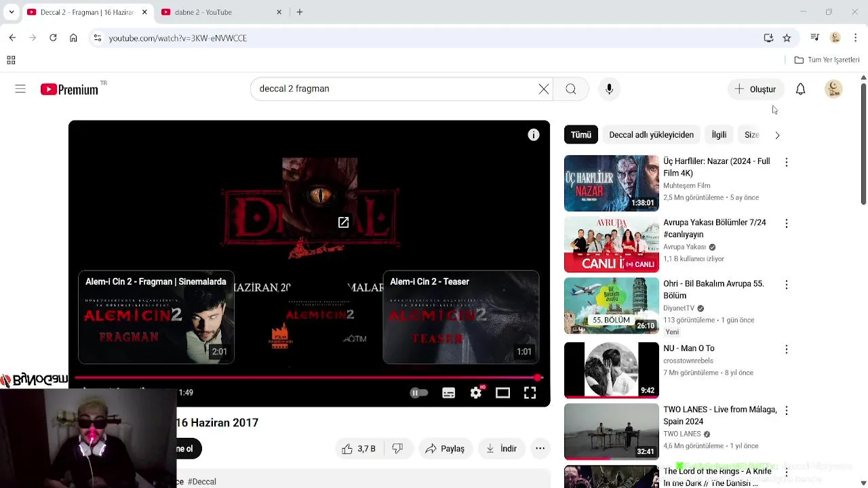Click the Paylaş share button

click(x=445, y=449)
